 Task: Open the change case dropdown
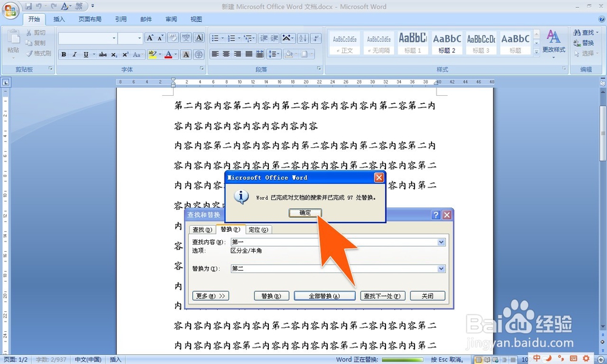(138, 55)
